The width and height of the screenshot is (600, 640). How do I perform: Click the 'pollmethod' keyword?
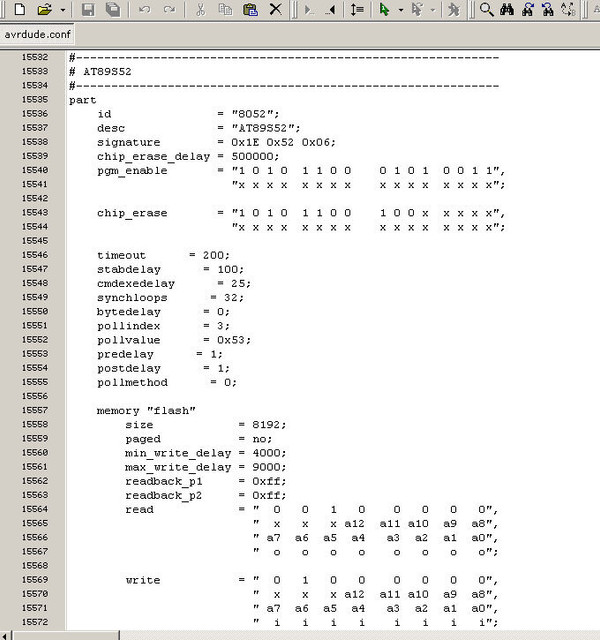tap(132, 382)
